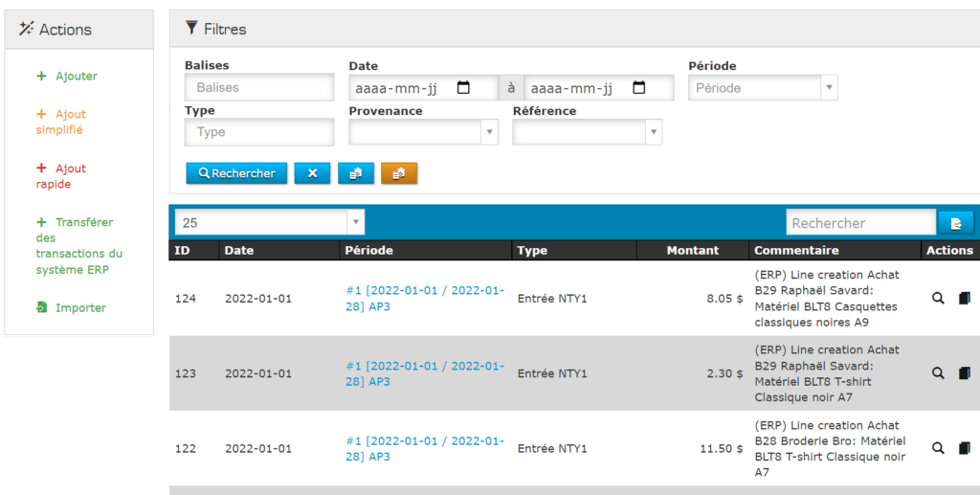Click the Importer file icon

tap(42, 307)
